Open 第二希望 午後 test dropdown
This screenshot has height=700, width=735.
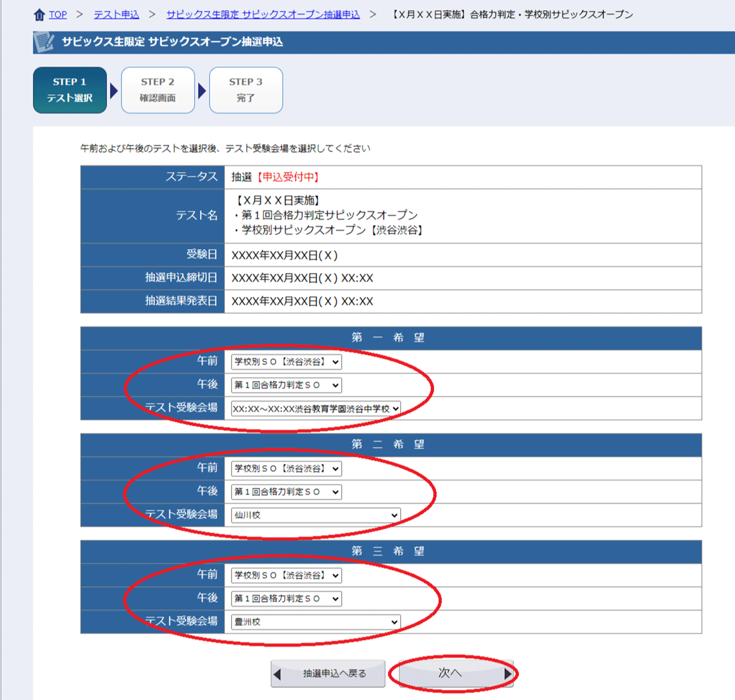click(286, 492)
